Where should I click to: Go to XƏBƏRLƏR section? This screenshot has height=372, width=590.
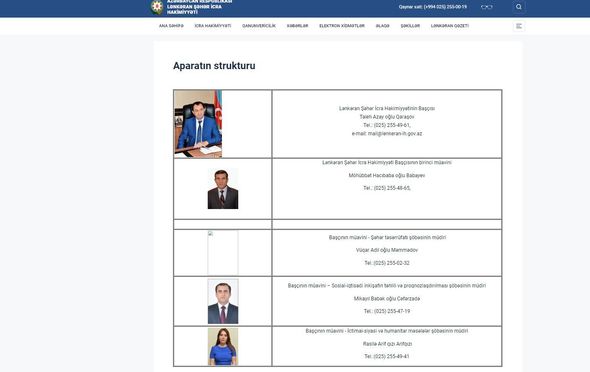[297, 26]
